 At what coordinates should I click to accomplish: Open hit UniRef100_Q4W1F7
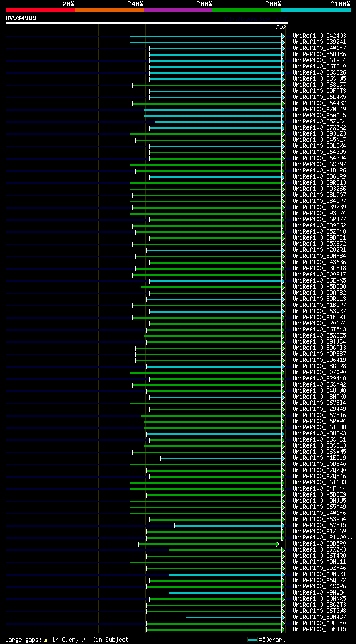319,48
